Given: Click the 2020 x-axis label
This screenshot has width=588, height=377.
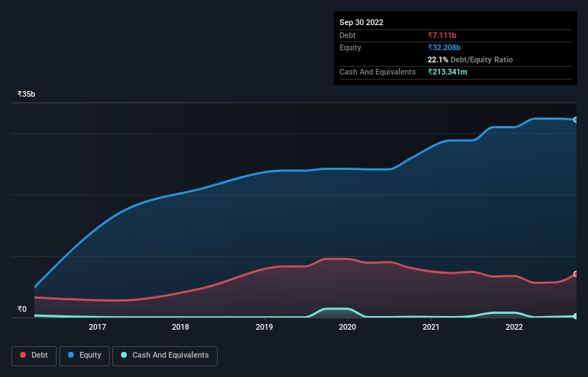Looking at the screenshot, I should coord(347,327).
